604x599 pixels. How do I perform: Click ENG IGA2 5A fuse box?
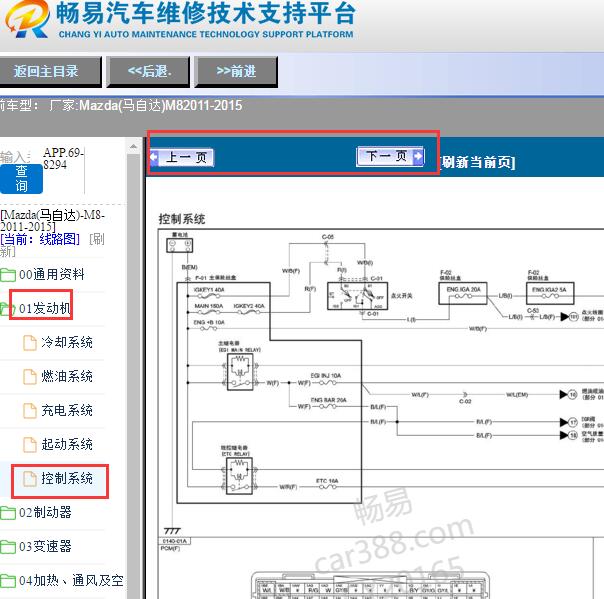coord(550,293)
